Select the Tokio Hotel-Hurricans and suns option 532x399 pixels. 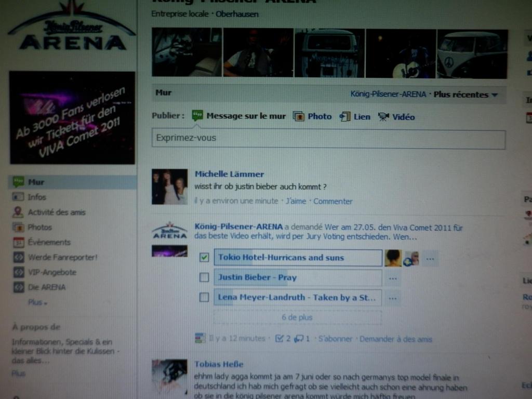pyautogui.click(x=298, y=258)
